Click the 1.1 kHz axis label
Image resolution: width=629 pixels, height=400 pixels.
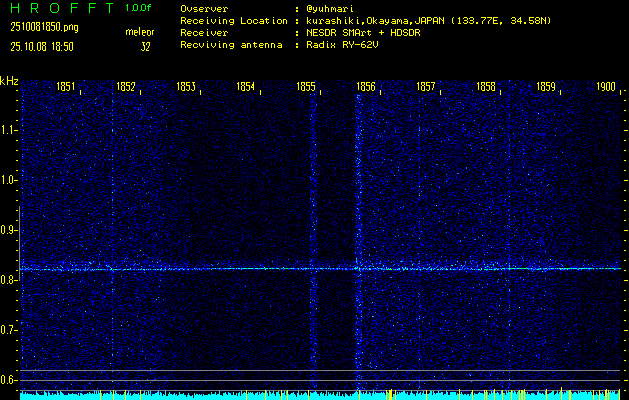pyautogui.click(x=8, y=130)
